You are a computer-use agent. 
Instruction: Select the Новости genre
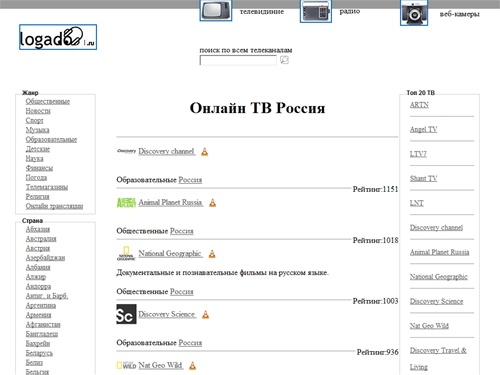click(38, 111)
